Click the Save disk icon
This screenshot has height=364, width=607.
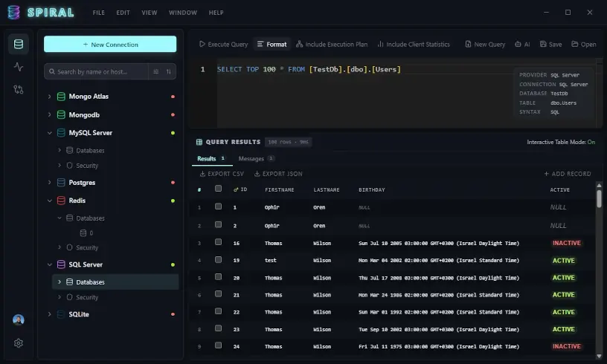(543, 44)
